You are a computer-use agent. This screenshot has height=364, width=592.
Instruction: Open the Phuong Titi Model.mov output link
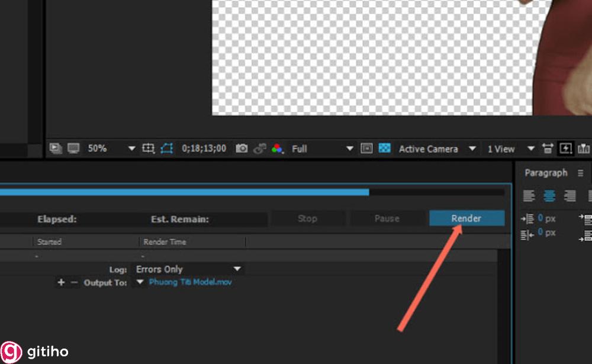coord(191,282)
